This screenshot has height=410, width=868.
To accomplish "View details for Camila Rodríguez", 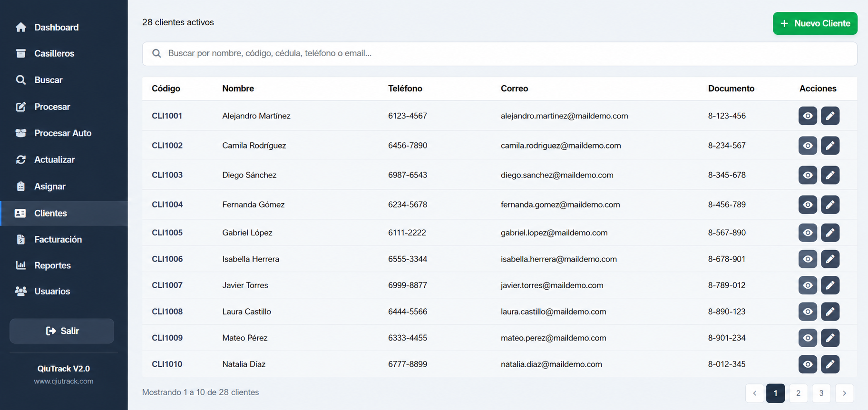I will pyautogui.click(x=808, y=146).
